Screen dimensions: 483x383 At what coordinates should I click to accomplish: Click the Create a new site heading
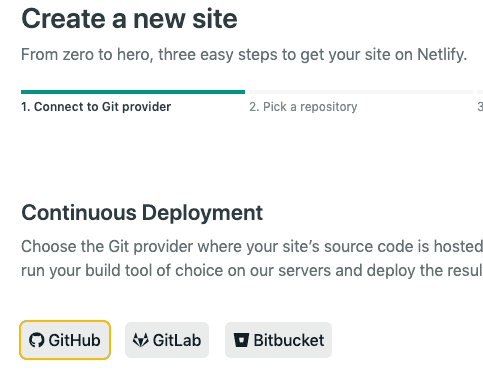129,19
